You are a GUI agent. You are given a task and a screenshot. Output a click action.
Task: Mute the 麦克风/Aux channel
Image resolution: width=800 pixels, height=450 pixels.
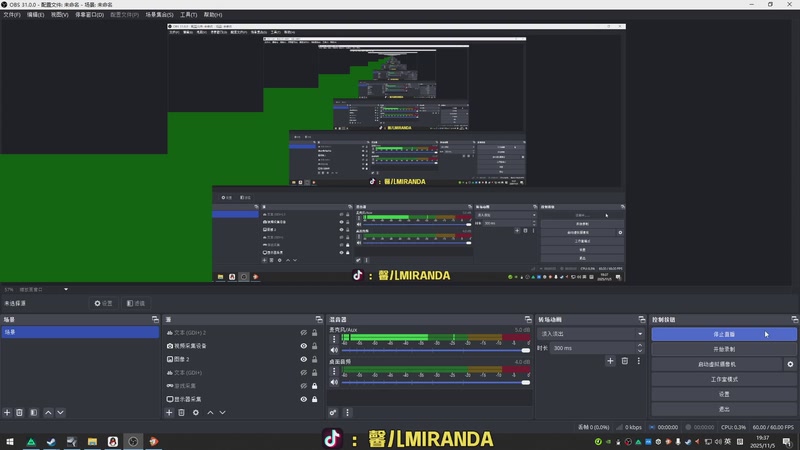(334, 350)
